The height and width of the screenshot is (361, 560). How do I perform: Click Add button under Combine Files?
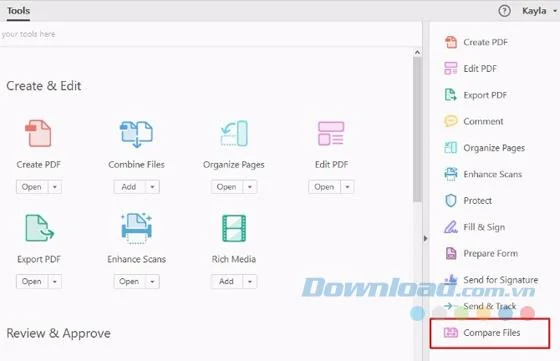tap(129, 187)
